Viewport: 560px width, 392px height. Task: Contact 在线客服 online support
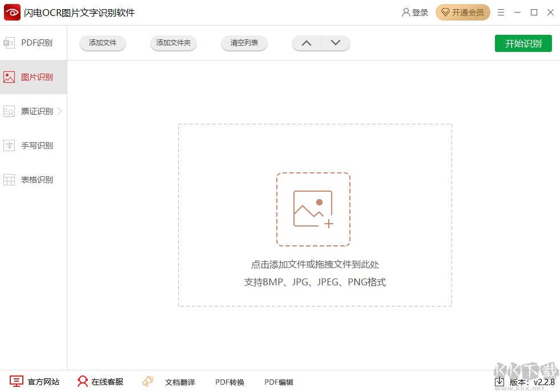(x=100, y=382)
